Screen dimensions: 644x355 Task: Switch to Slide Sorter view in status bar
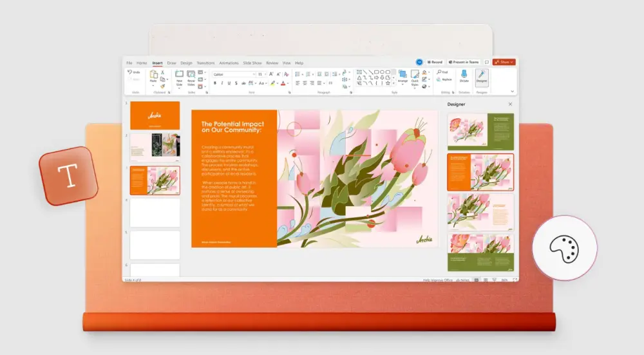pyautogui.click(x=486, y=280)
